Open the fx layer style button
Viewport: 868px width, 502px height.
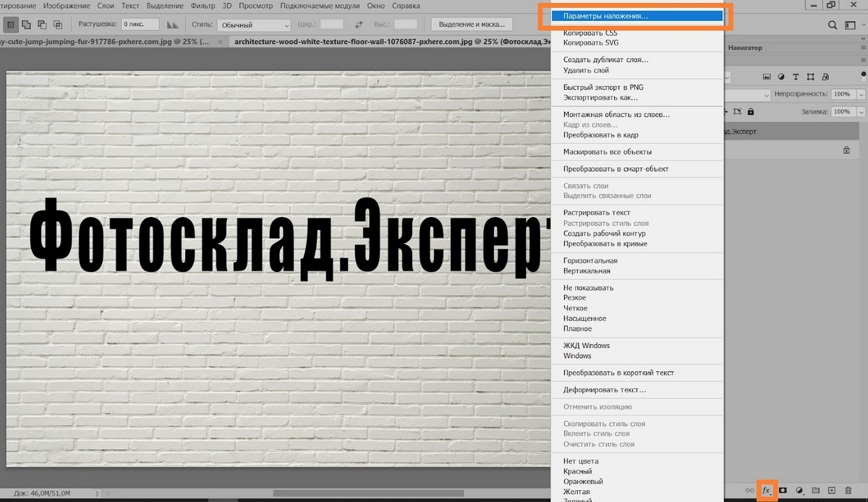tap(767, 490)
